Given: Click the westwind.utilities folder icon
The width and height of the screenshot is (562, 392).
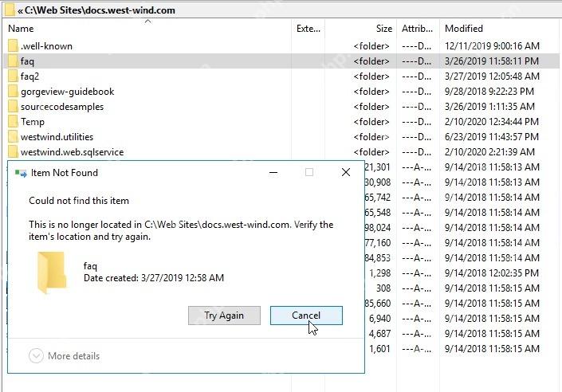Looking at the screenshot, I should pyautogui.click(x=13, y=137).
